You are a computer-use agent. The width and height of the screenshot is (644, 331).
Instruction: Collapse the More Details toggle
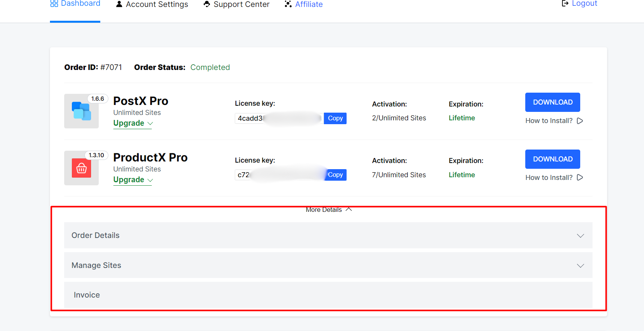[329, 210]
